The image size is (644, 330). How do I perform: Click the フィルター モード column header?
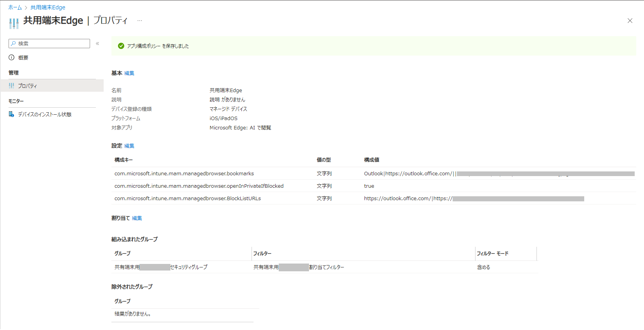(493, 253)
